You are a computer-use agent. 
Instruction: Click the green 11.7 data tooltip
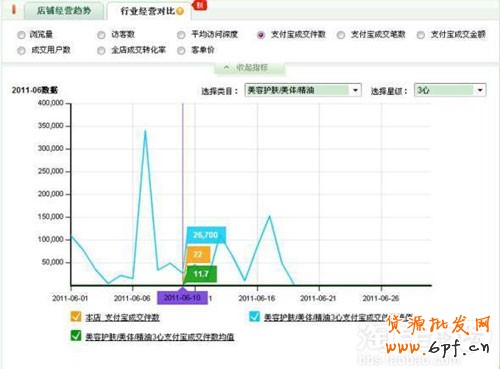[201, 274]
